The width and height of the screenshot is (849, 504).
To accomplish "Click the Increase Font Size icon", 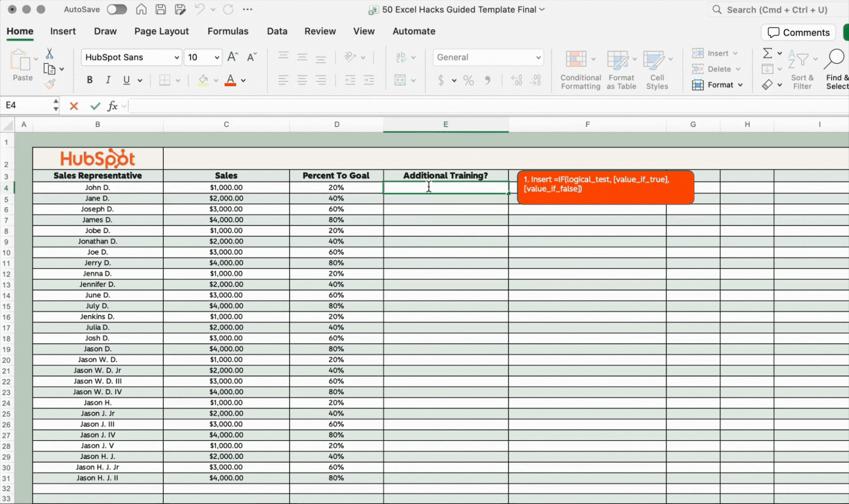I will pyautogui.click(x=233, y=57).
